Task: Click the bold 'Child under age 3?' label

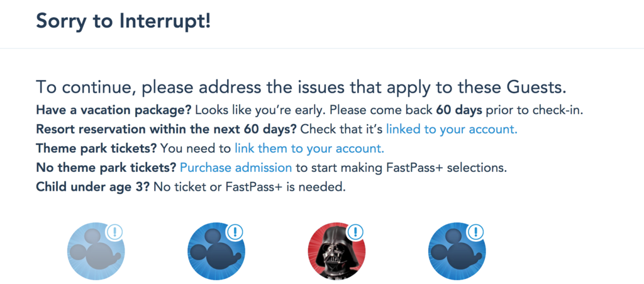Action: [x=93, y=188]
